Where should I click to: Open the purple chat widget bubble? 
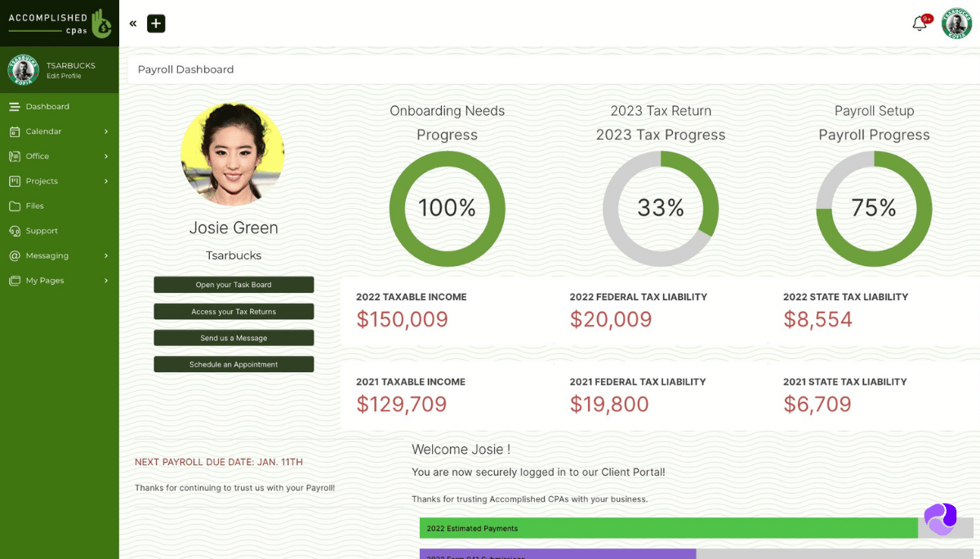click(x=940, y=519)
